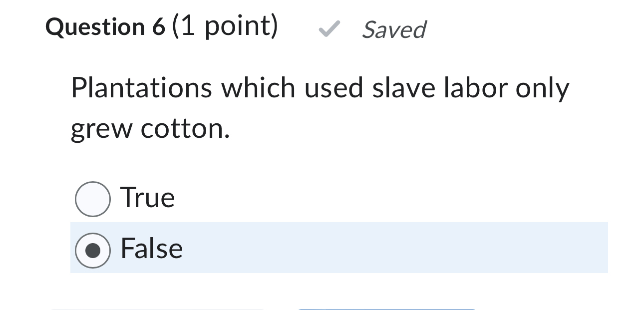Viewport: 644px width, 310px height.
Task: Click the save confirmation checkmark for Question 6
Action: coord(328,30)
